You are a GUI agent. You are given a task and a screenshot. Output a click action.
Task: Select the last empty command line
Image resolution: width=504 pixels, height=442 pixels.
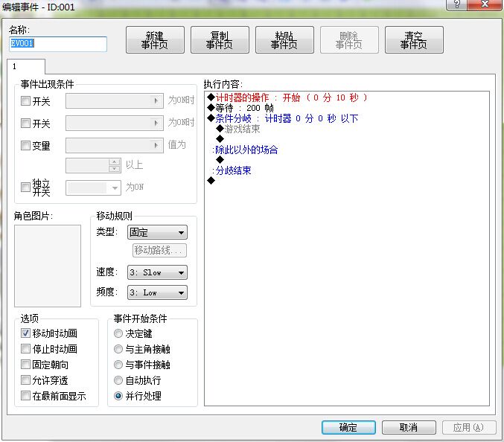[347, 181]
